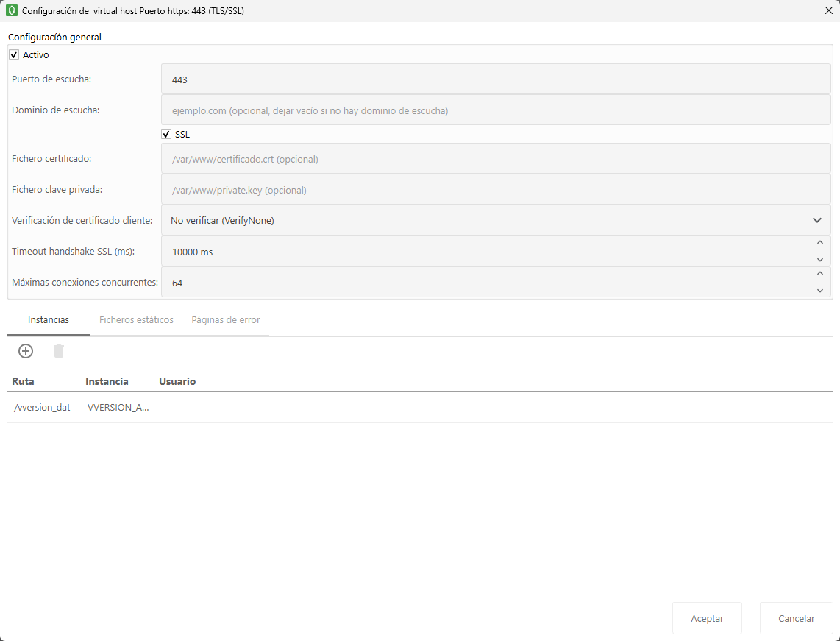This screenshot has width=840, height=641.
Task: Click the Fichero certificado path field
Action: pyautogui.click(x=495, y=159)
